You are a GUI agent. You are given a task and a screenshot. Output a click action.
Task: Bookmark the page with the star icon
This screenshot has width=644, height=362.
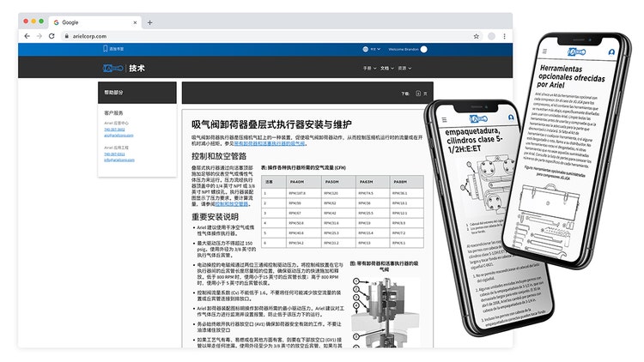coord(478,36)
